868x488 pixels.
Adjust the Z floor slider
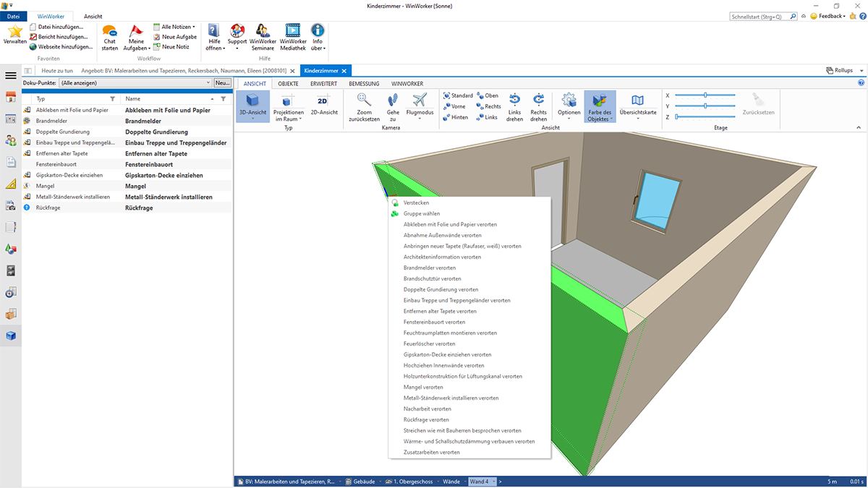[705, 116]
